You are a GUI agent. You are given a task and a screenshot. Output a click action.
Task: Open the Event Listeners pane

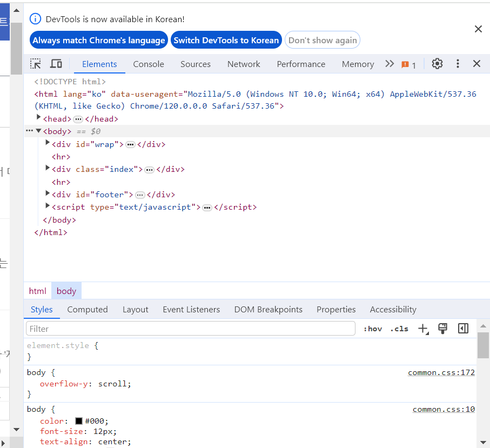click(191, 310)
